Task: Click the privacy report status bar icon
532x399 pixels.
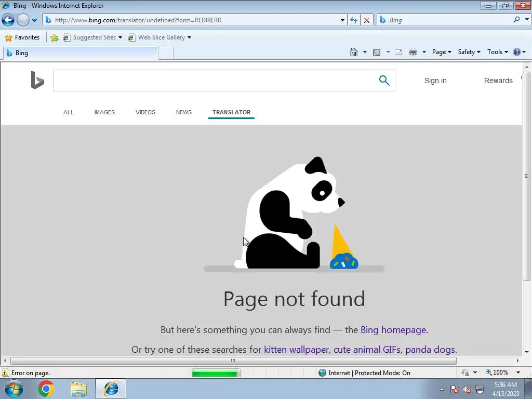Action: tap(465, 373)
